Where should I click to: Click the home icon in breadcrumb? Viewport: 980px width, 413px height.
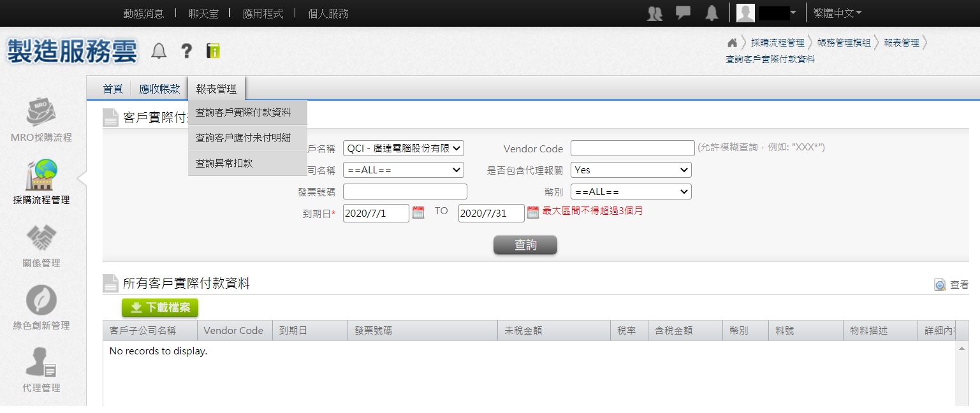732,43
